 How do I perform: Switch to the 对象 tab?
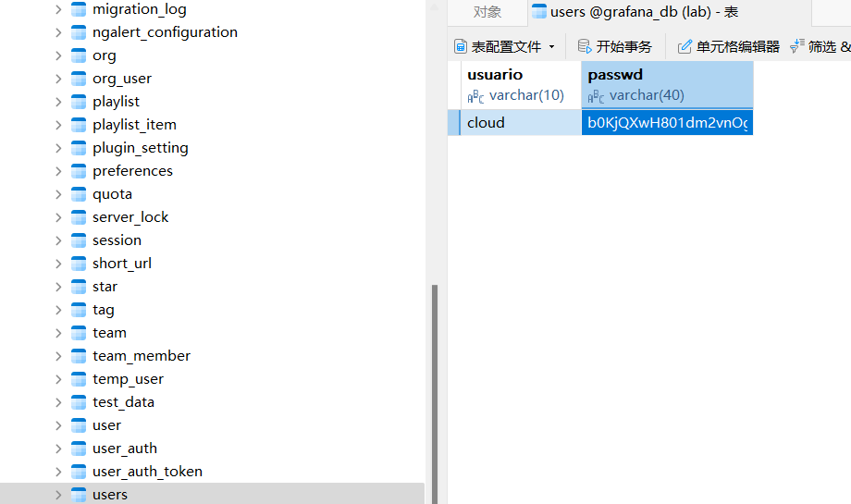[487, 12]
